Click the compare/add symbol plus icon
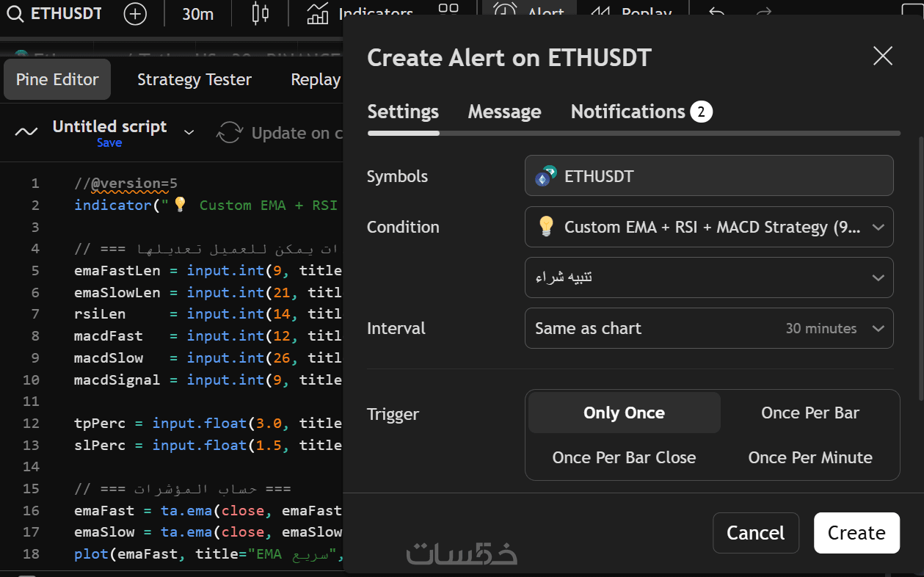 135,14
